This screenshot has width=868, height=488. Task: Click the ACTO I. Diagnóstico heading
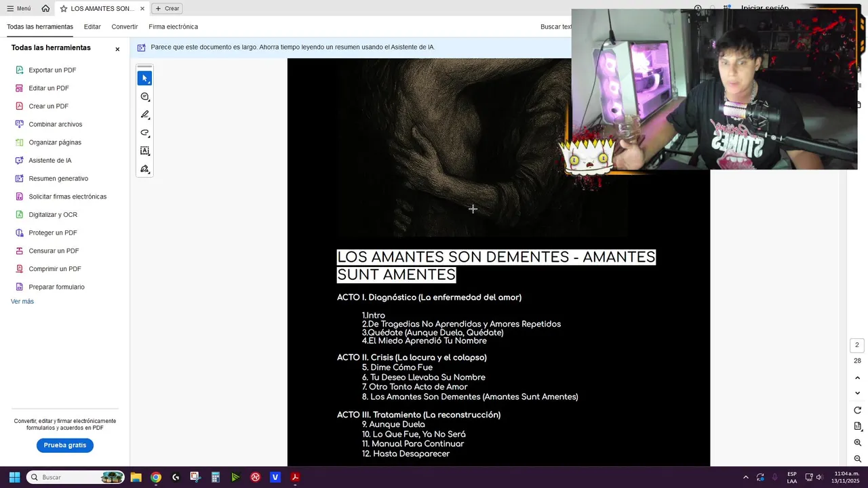click(x=429, y=298)
